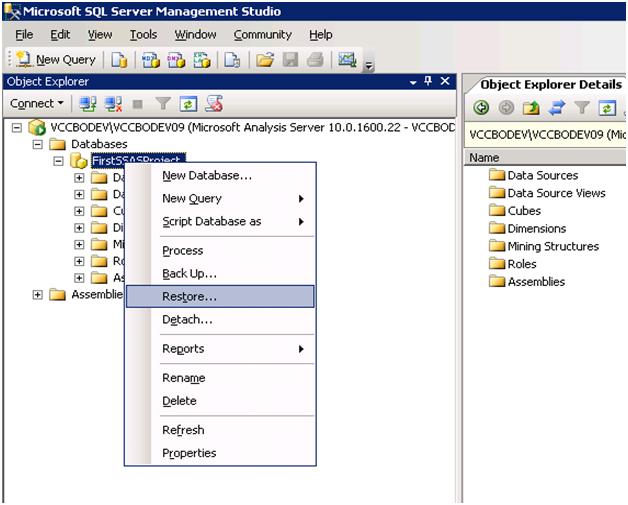
Task: Collapse the VCCBODEV server node
Action: (16, 128)
